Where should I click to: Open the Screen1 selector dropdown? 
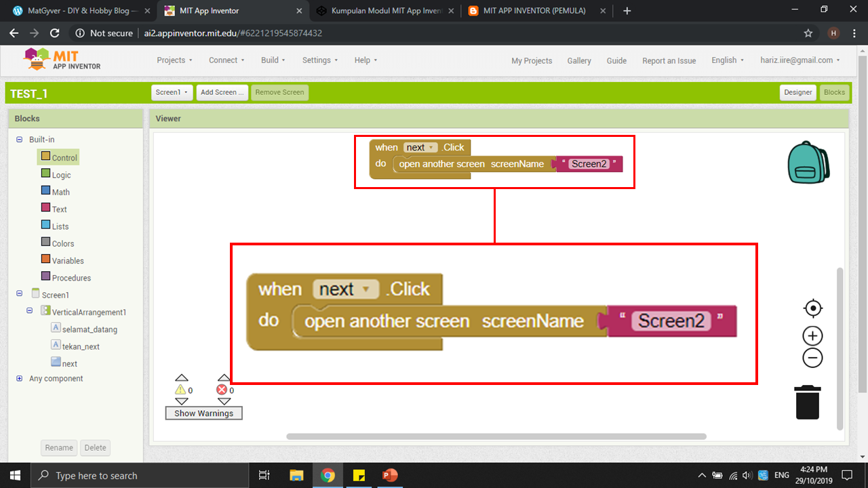coord(172,92)
